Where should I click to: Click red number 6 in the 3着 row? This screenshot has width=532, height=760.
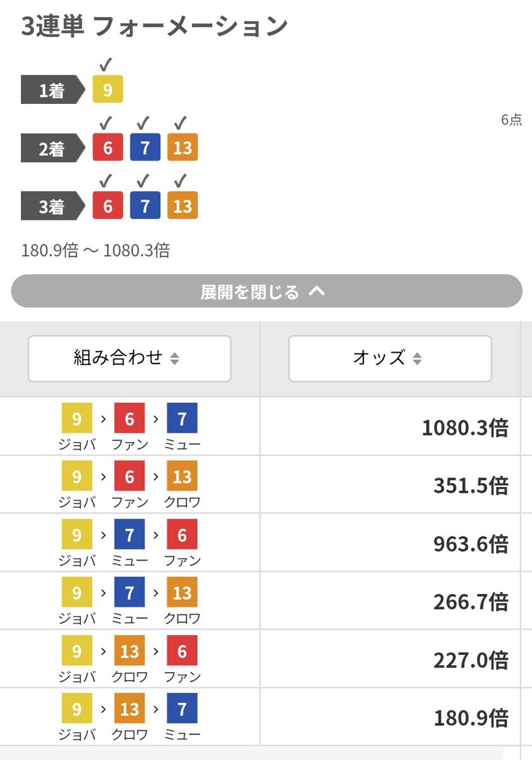(108, 206)
